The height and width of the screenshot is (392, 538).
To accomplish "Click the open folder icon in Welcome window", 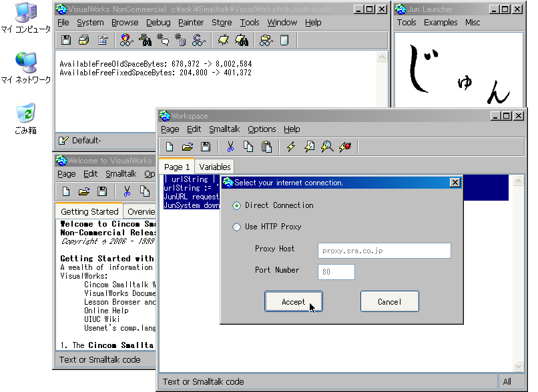I will click(x=84, y=191).
